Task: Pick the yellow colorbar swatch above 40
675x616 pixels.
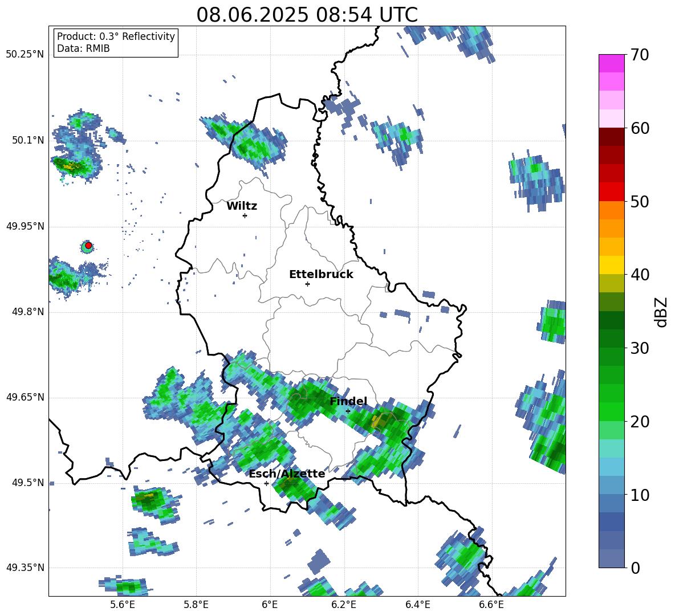Action: coord(612,266)
